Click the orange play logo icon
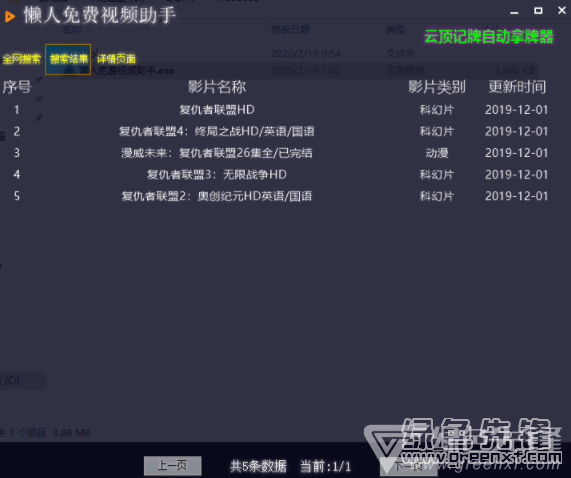The image size is (571, 478). pyautogui.click(x=10, y=16)
